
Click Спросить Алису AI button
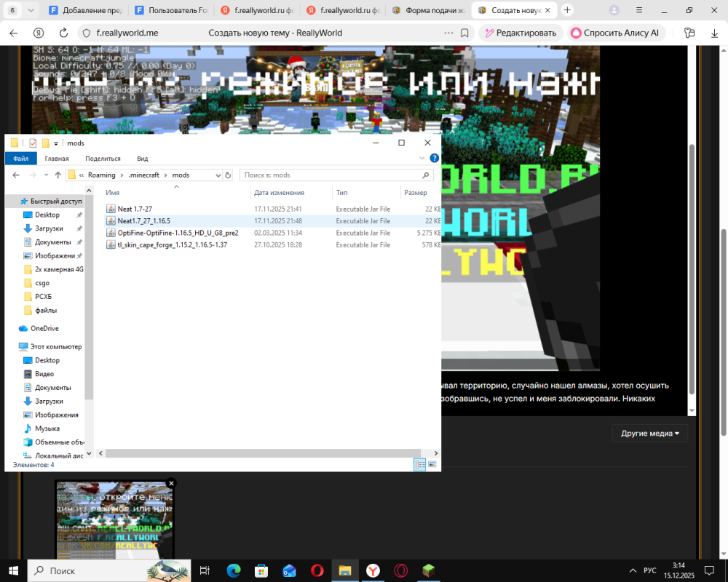pos(616,33)
